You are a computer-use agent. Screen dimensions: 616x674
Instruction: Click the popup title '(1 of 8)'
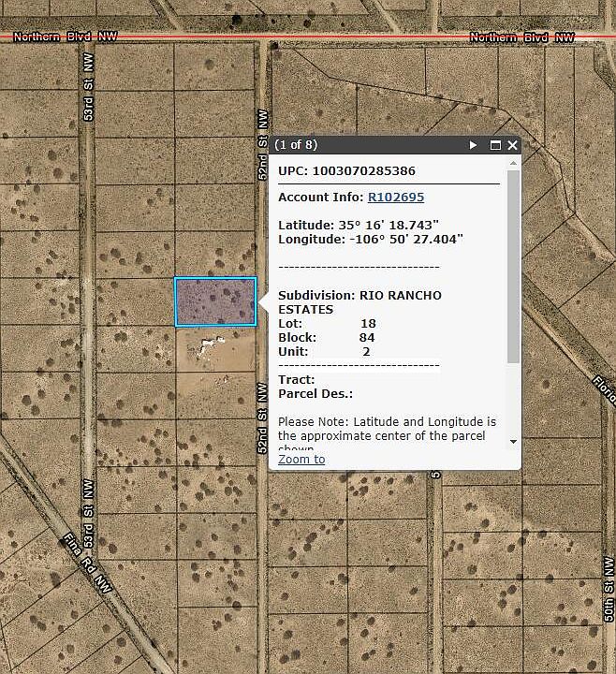tap(297, 145)
